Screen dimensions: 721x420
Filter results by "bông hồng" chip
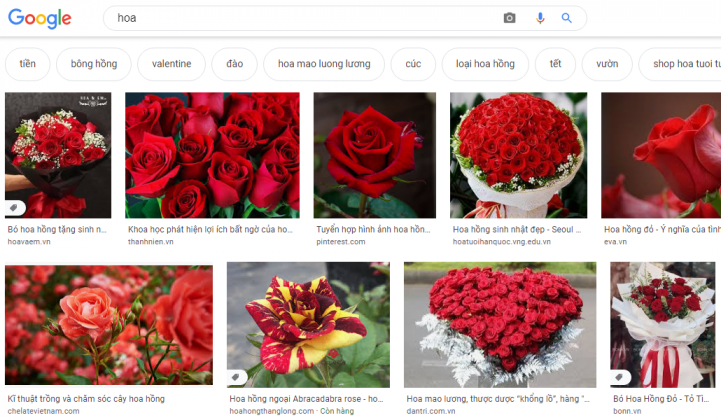coord(94,64)
